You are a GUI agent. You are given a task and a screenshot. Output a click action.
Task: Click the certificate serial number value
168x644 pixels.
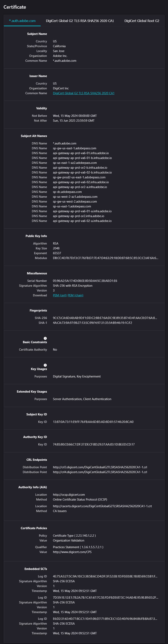point(85,281)
